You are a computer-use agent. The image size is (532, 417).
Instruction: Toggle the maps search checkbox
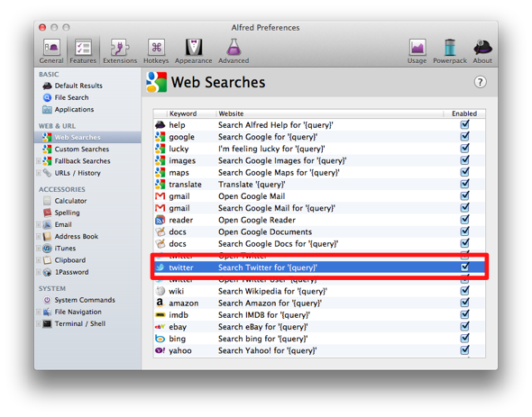pyautogui.click(x=464, y=172)
